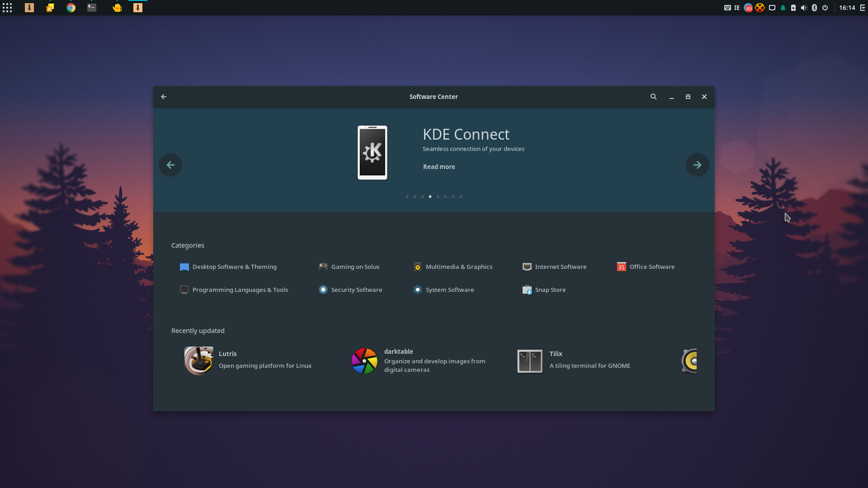Launch Google Chrome from the panel
This screenshot has width=868, height=488.
click(71, 8)
